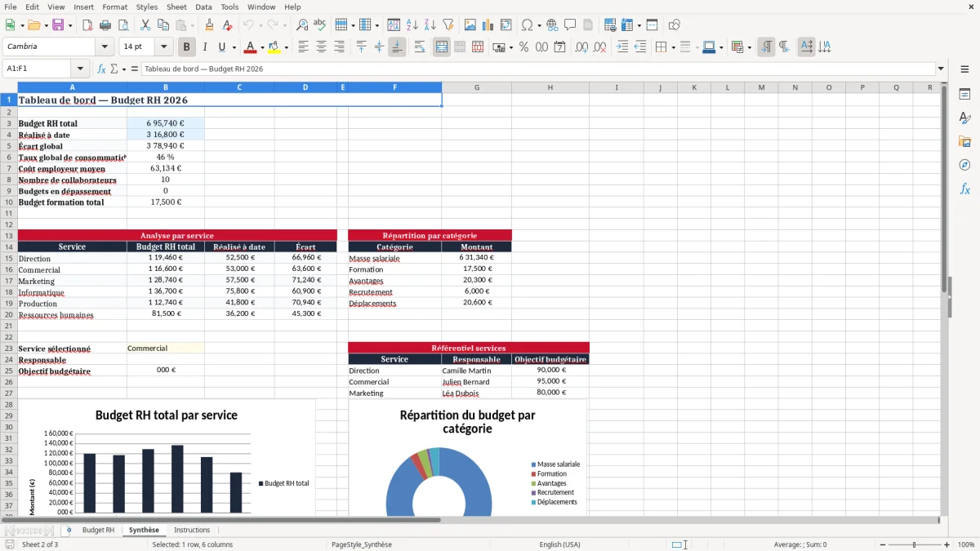Open the Format menu
The width and height of the screenshot is (980, 551).
(x=114, y=7)
